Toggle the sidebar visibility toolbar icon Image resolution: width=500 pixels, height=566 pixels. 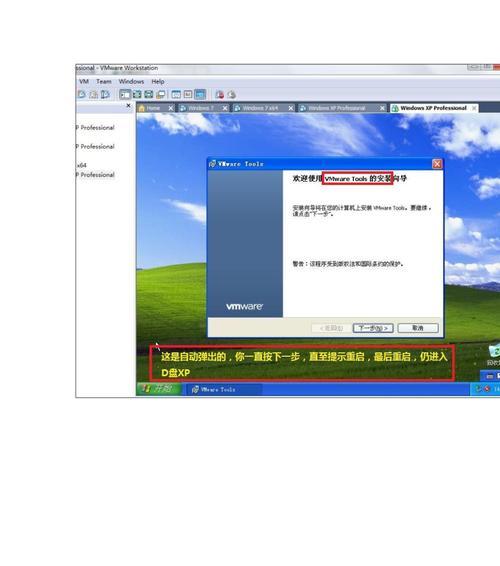click(x=125, y=95)
